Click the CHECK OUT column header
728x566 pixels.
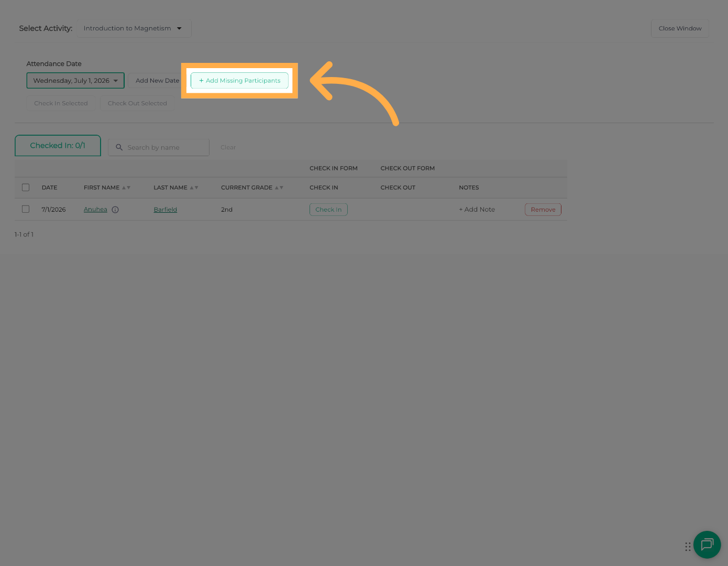point(398,188)
